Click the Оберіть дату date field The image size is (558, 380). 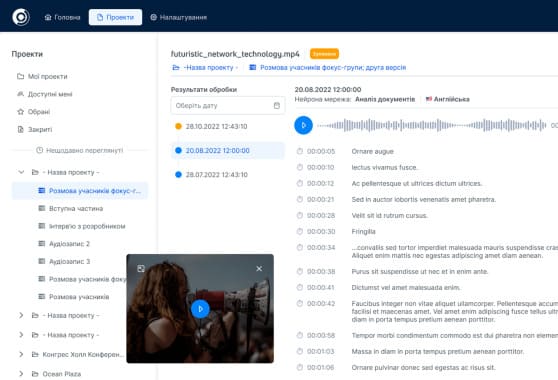228,106
